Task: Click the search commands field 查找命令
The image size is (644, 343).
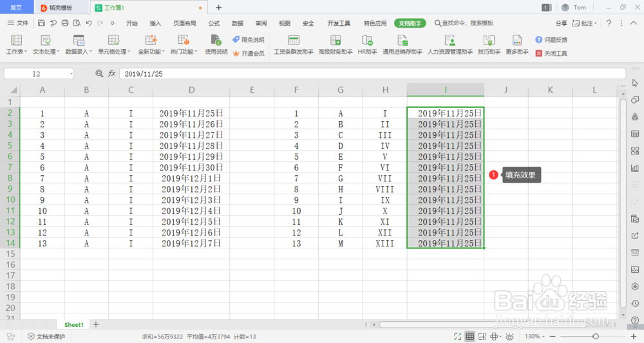Action: [464, 23]
